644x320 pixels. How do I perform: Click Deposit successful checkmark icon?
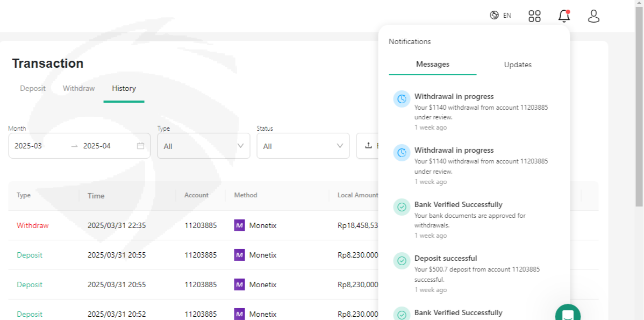click(402, 261)
